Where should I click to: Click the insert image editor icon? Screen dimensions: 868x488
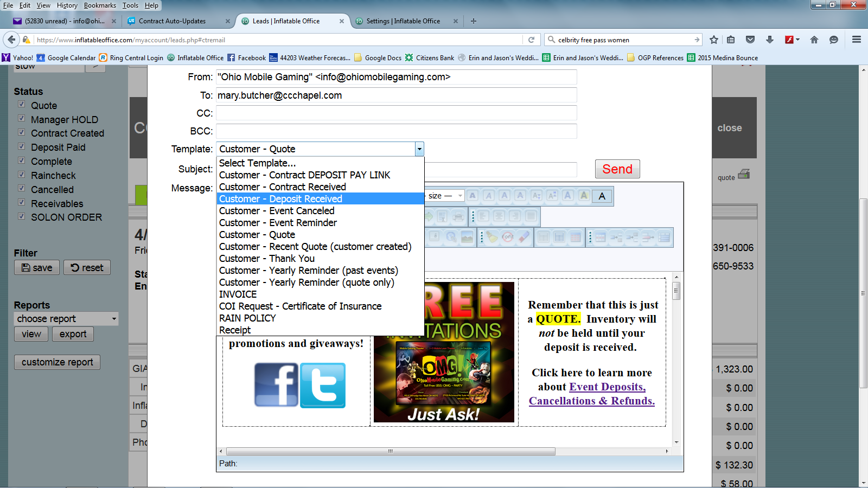click(x=467, y=237)
